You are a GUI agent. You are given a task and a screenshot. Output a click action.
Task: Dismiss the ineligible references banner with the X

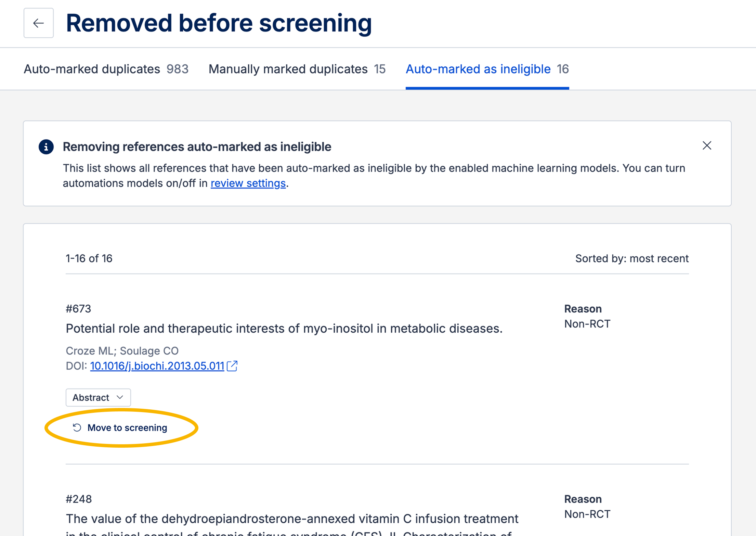707,145
